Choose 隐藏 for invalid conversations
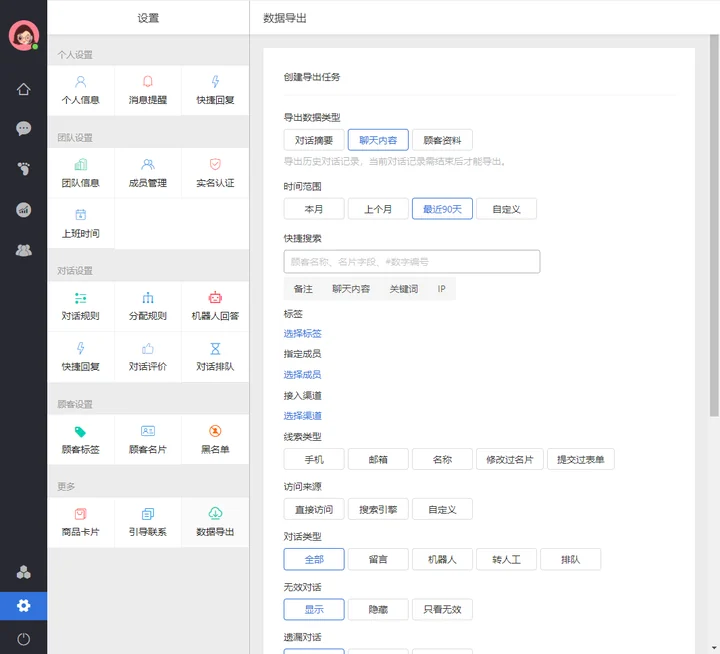The height and width of the screenshot is (654, 720). 378,609
